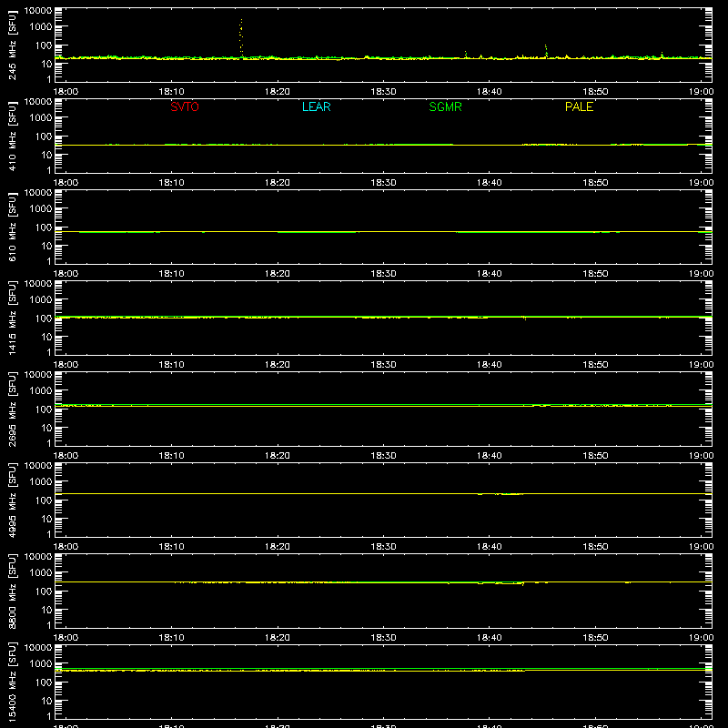This screenshot has height=728, width=728.
Task: Click the 100 tick value on the 610 MHz axis
Action: (44, 227)
